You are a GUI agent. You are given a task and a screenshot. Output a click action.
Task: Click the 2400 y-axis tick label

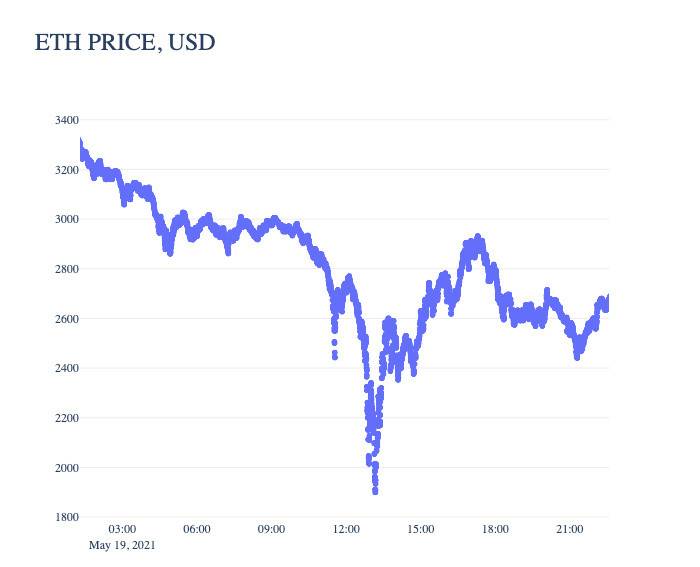pos(67,368)
